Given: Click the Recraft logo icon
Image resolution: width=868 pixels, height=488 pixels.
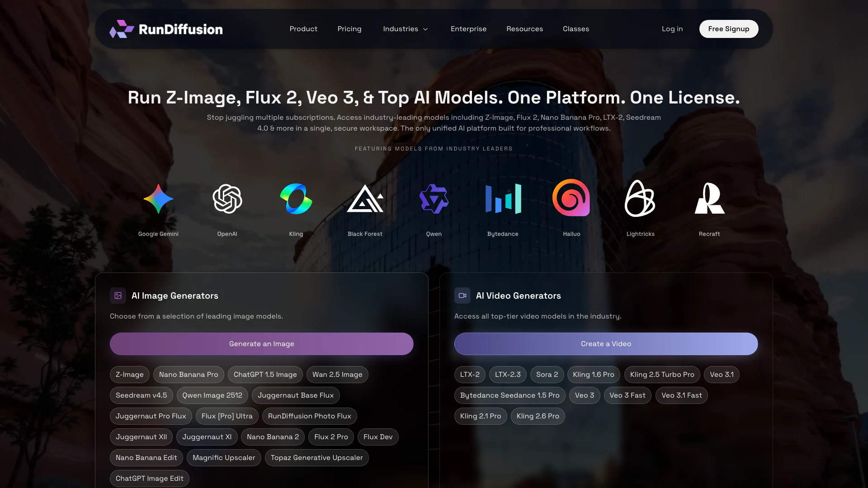Looking at the screenshot, I should [x=709, y=199].
